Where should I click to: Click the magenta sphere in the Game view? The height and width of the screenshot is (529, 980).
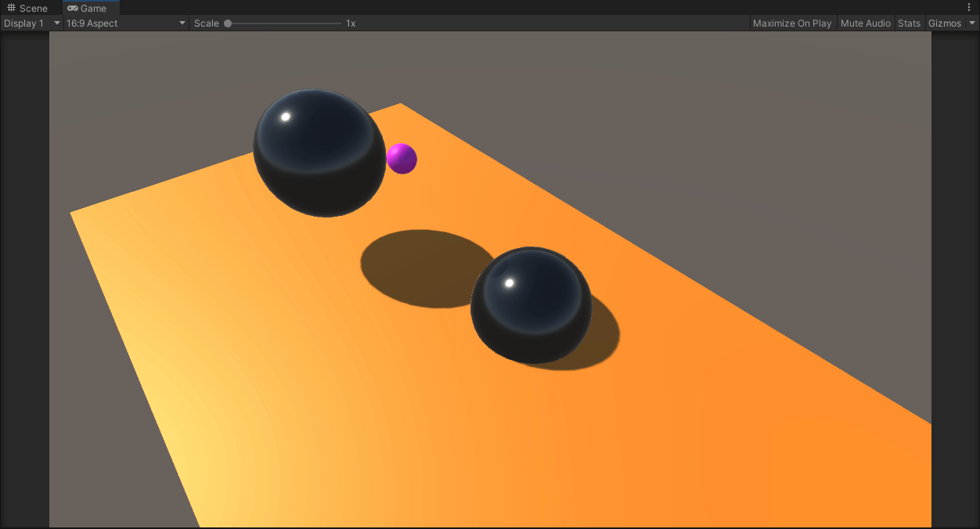tap(402, 158)
